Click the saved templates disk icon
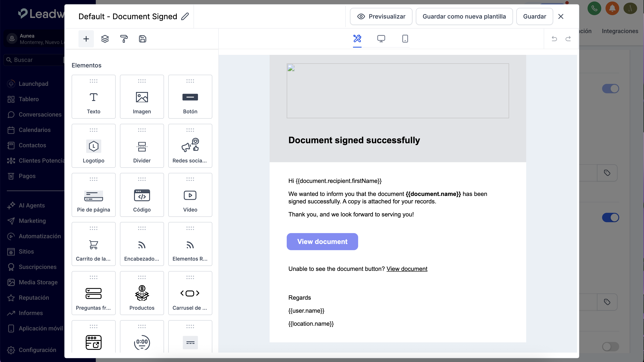 142,39
